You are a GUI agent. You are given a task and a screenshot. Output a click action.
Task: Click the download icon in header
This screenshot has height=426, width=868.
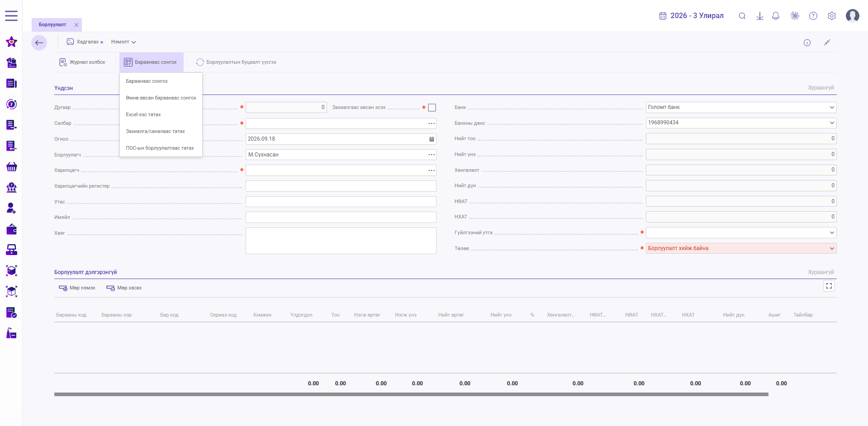coord(760,16)
